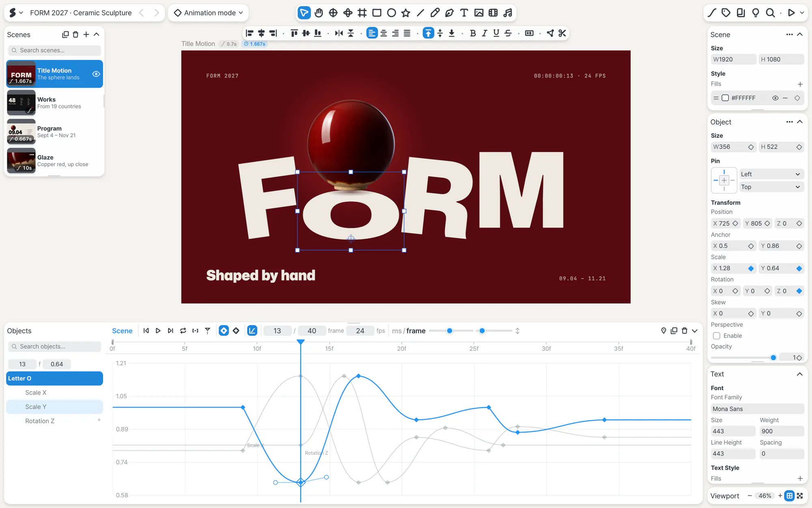The image size is (812, 508).
Task: Delete keyframe trash icon in timeline
Action: pos(685,331)
